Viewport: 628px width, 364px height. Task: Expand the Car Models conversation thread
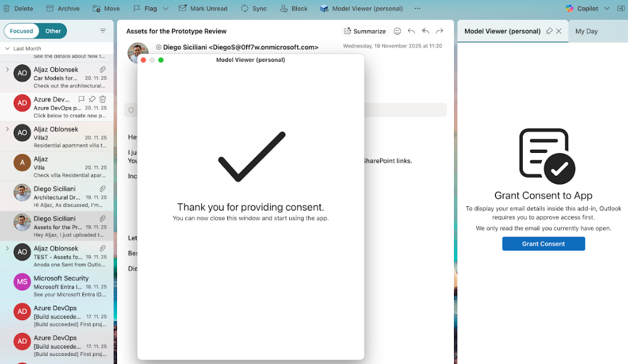(x=7, y=70)
